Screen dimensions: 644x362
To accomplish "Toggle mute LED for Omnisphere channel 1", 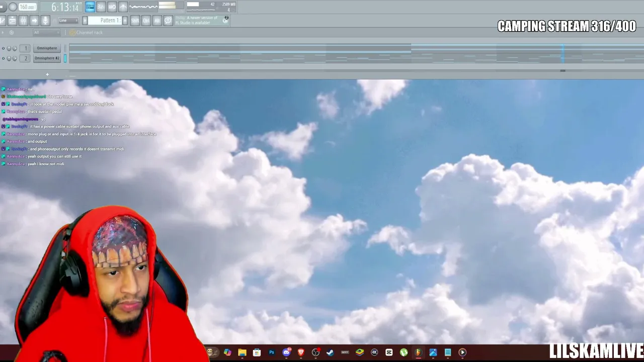I will 3,48.
